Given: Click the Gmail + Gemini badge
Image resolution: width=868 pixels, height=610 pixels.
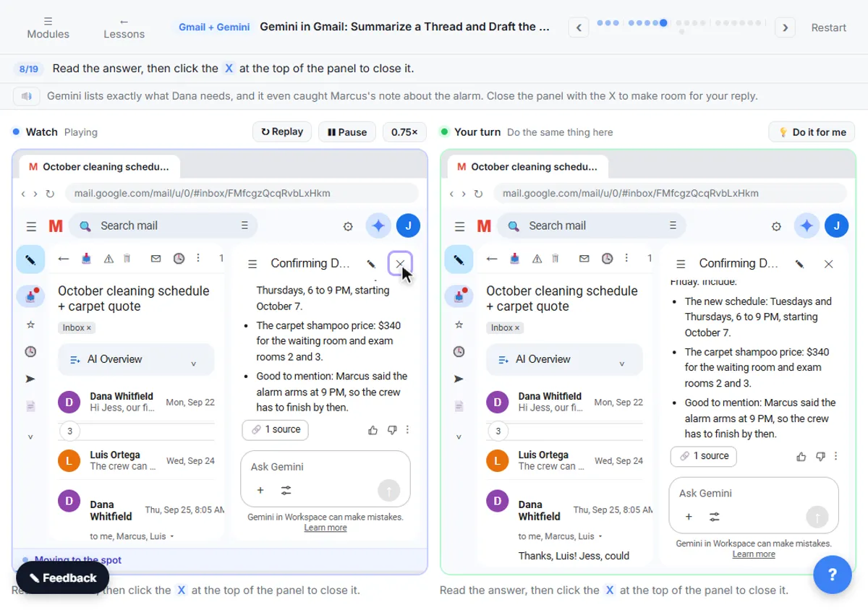Looking at the screenshot, I should (214, 27).
